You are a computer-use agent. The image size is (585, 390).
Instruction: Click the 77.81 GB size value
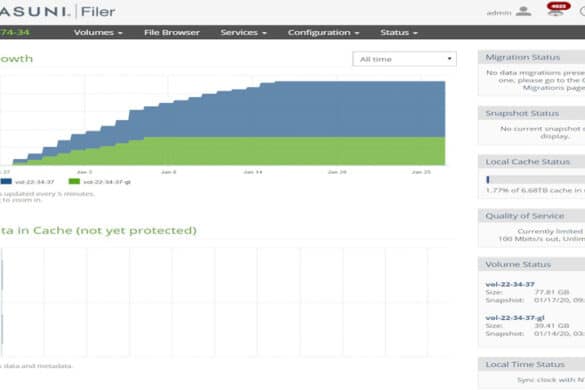[x=551, y=292]
